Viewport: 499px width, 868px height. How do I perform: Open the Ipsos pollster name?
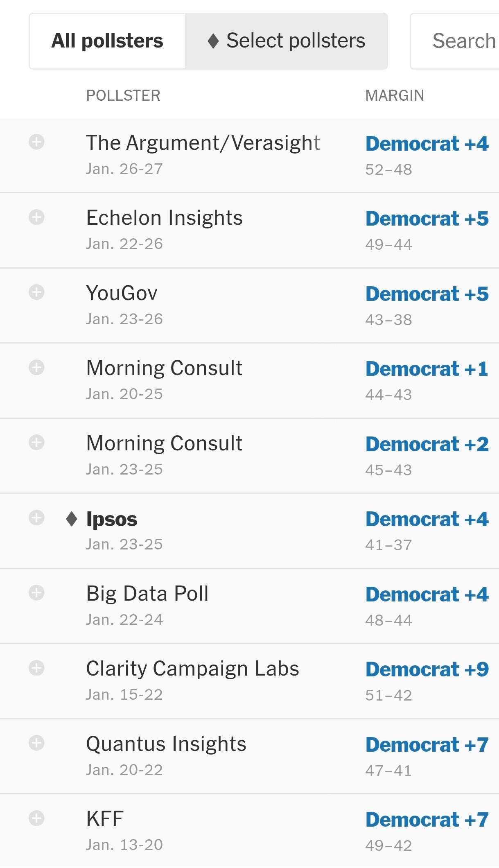tap(112, 519)
